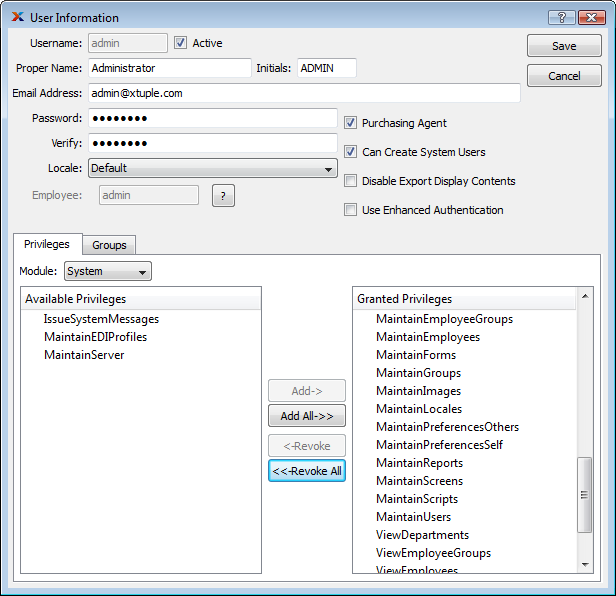
Task: Click the xTuple logo icon in title bar
Action: tap(18, 18)
